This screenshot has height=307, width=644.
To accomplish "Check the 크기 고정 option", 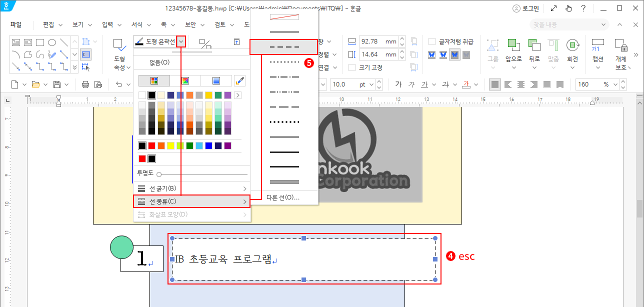I will [352, 67].
